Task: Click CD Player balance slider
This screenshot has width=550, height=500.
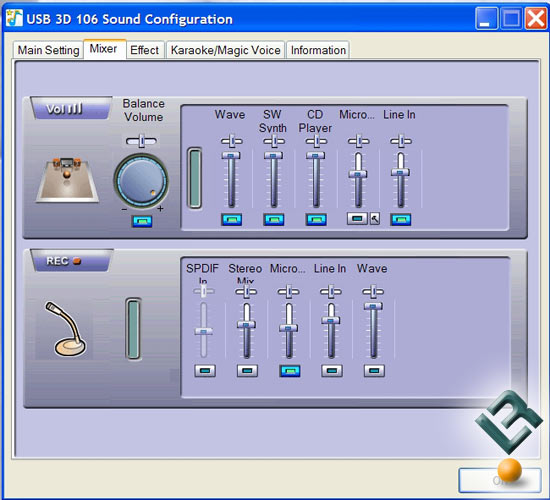Action: click(316, 141)
